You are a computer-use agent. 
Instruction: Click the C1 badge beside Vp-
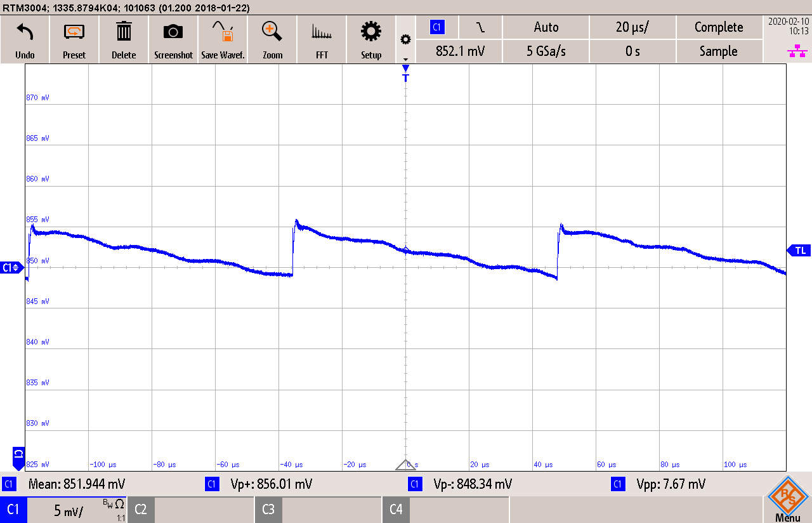pos(415,484)
